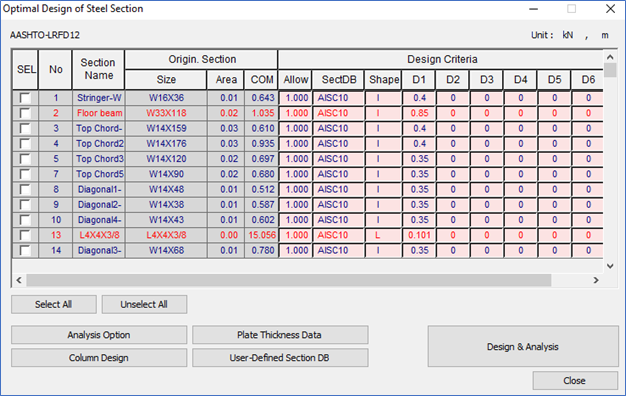Click the Shape cell showing L
The height and width of the screenshot is (396, 626).
pos(383,235)
